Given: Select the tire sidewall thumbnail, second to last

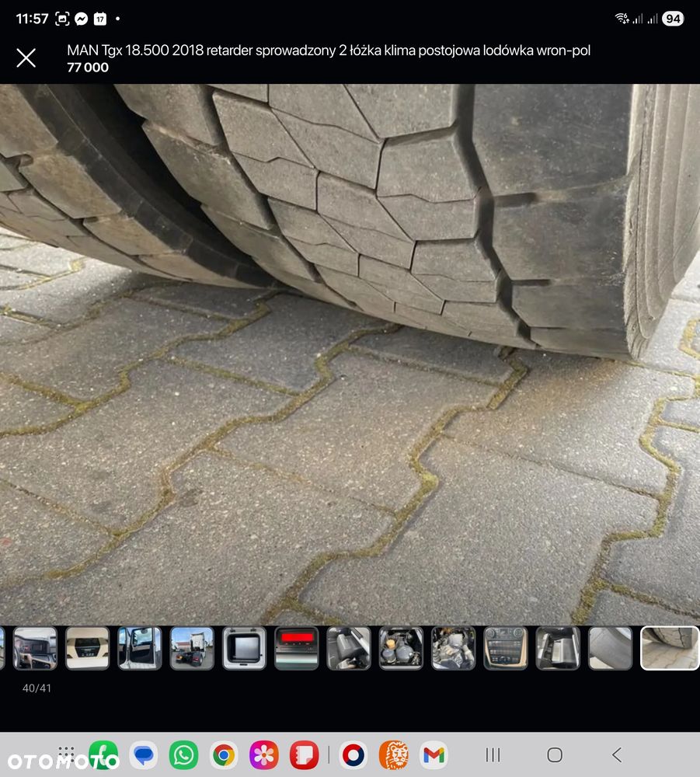Looking at the screenshot, I should (610, 648).
